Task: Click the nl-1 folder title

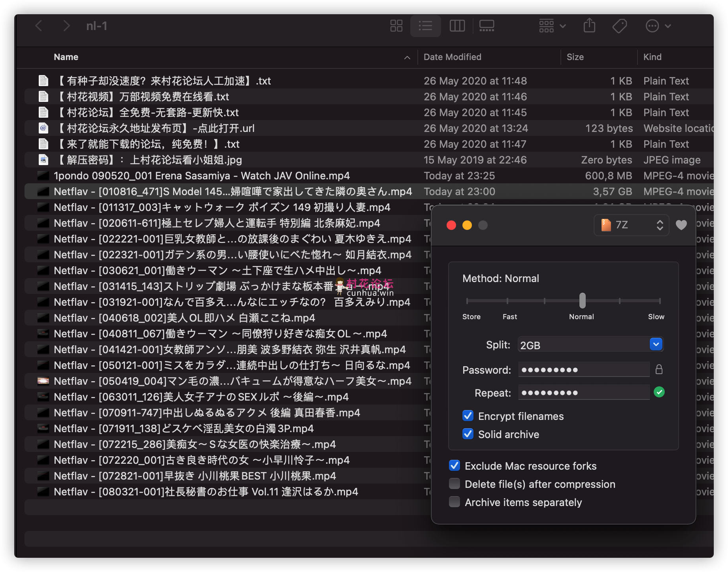Action: click(x=97, y=26)
